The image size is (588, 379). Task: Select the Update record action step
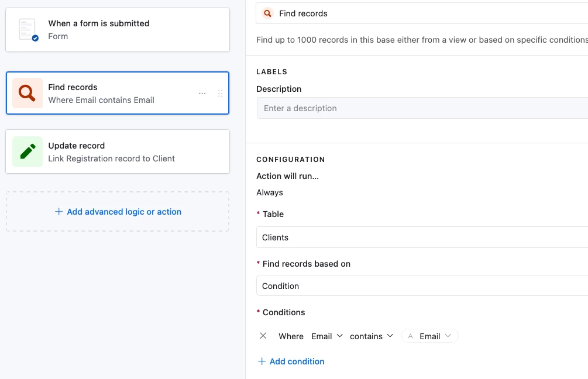click(118, 151)
